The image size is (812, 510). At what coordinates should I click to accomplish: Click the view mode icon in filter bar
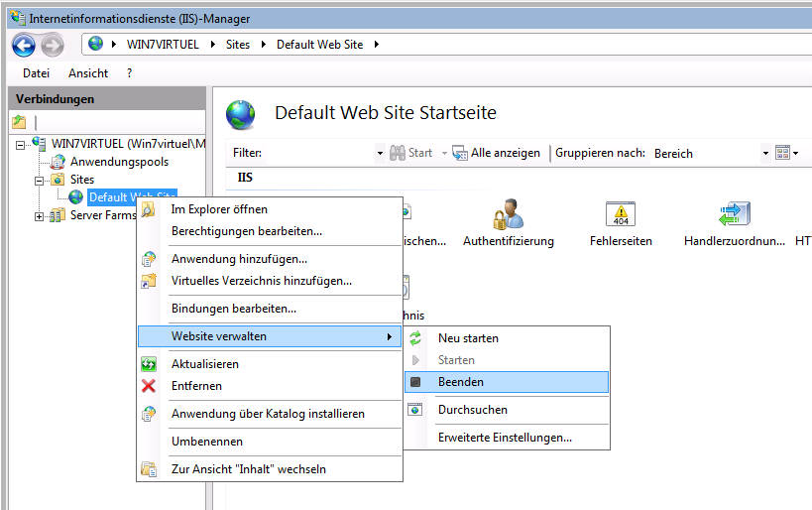(x=782, y=153)
